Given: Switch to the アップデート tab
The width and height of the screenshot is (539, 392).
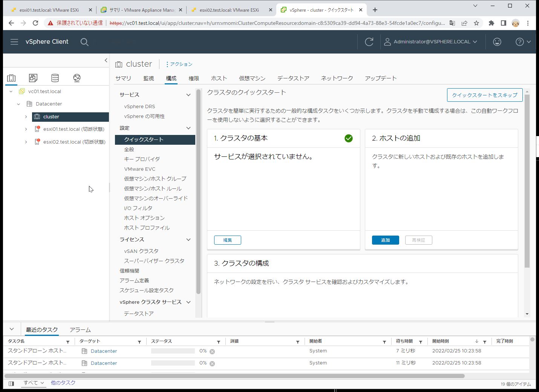Looking at the screenshot, I should (x=381, y=78).
